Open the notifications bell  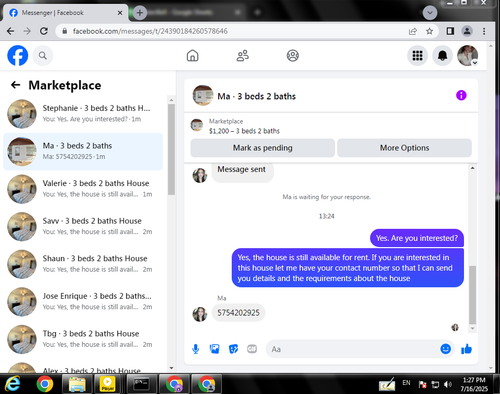click(442, 56)
